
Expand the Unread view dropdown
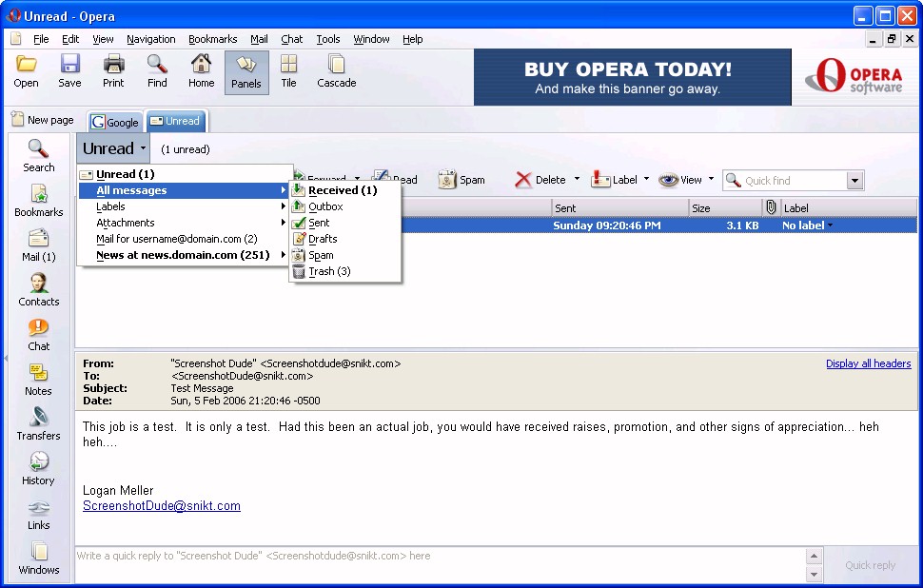(x=113, y=148)
